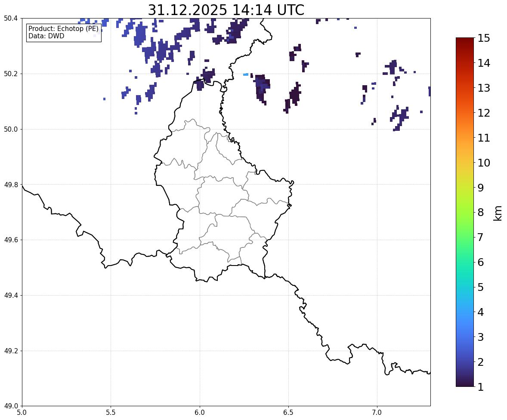Click colorbar label '10'
Image resolution: width=507 pixels, height=420 pixels.
(484, 163)
